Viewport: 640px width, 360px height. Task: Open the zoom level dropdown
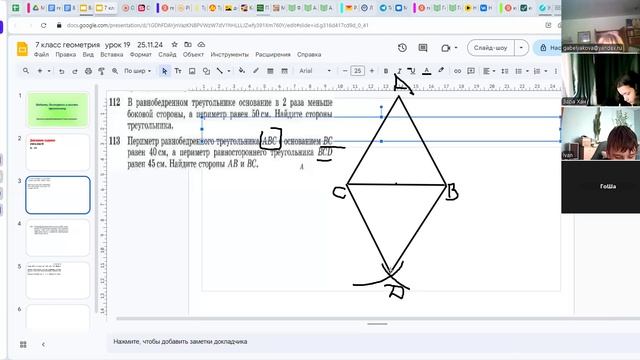tap(137, 71)
